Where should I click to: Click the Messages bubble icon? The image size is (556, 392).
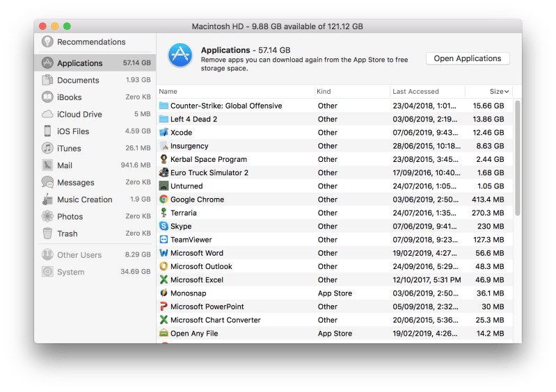coord(47,182)
